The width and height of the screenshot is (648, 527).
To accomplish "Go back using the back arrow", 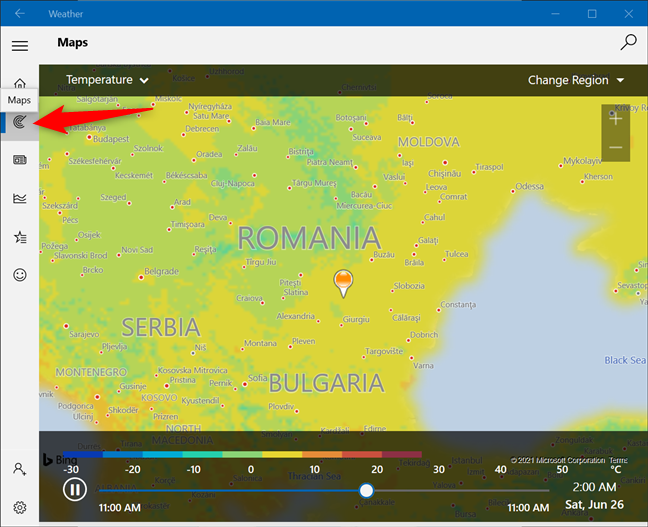I will pos(20,14).
